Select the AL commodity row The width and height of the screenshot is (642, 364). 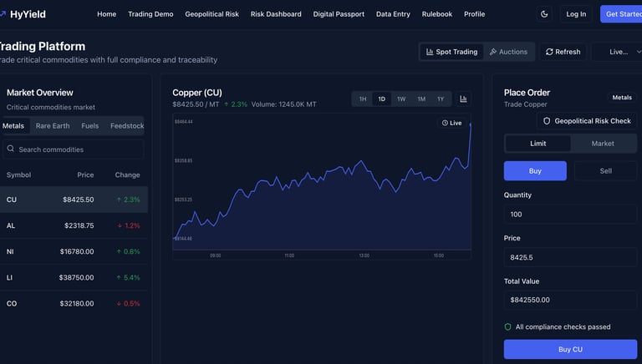tap(74, 225)
